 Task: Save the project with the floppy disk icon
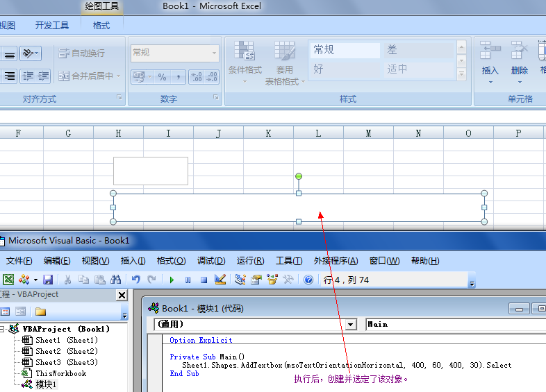(48, 280)
